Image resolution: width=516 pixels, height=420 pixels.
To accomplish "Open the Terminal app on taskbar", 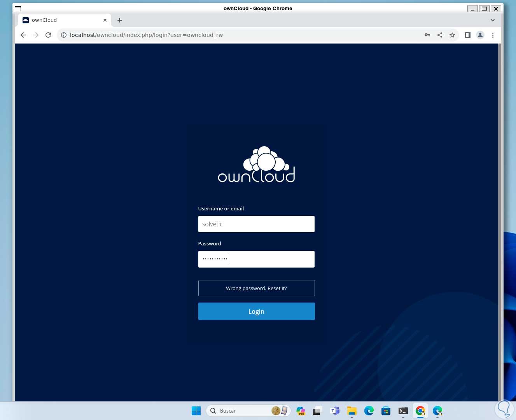I will (x=403, y=411).
